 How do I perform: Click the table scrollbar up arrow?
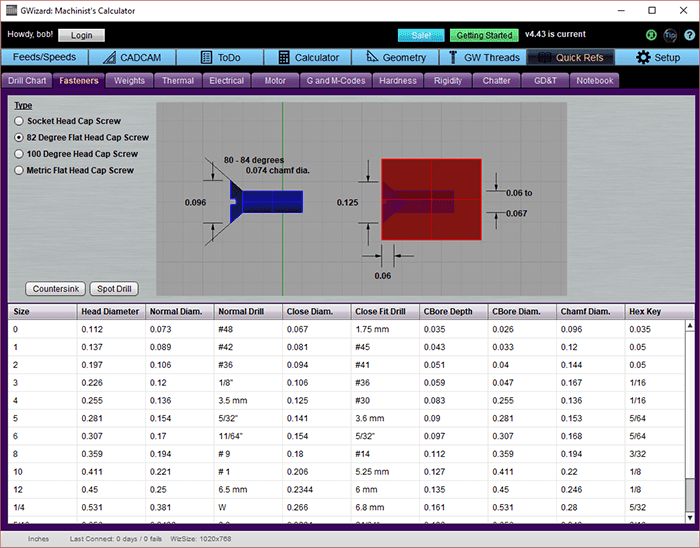point(690,326)
